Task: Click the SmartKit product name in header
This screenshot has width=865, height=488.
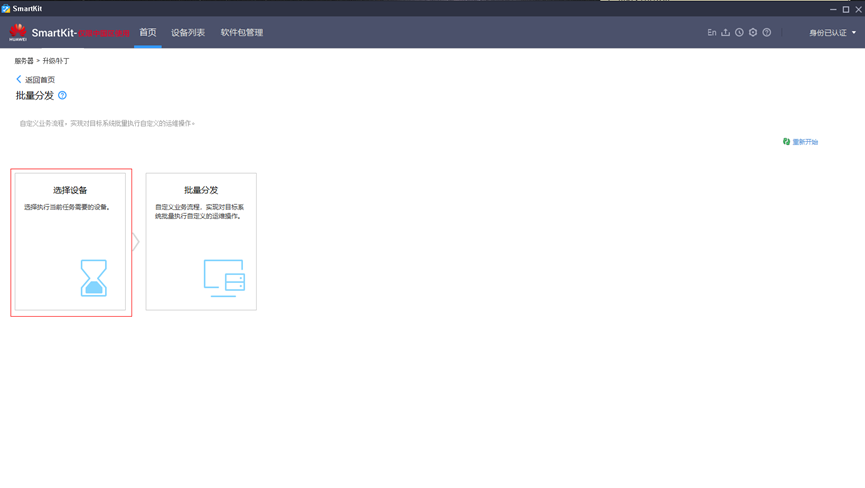Action: (54, 33)
